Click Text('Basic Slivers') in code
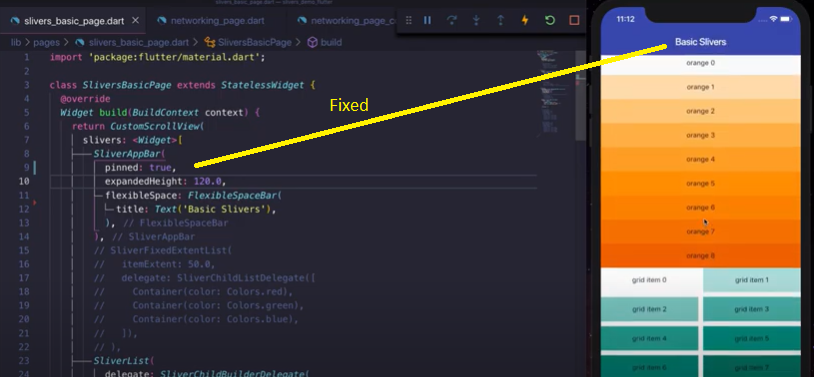This screenshot has height=377, width=814. pos(212,209)
